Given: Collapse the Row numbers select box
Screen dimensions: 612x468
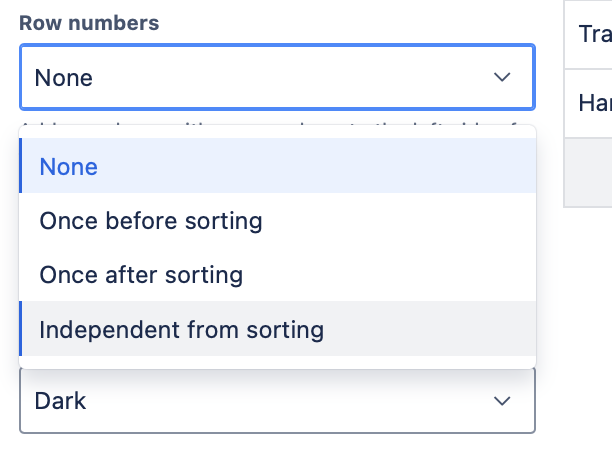Looking at the screenshot, I should coord(277,77).
